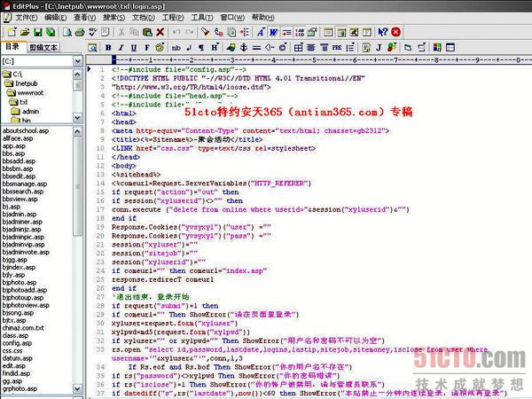Select bjadmin.asp in file list
This screenshot has height=399, width=532.
pyautogui.click(x=20, y=214)
